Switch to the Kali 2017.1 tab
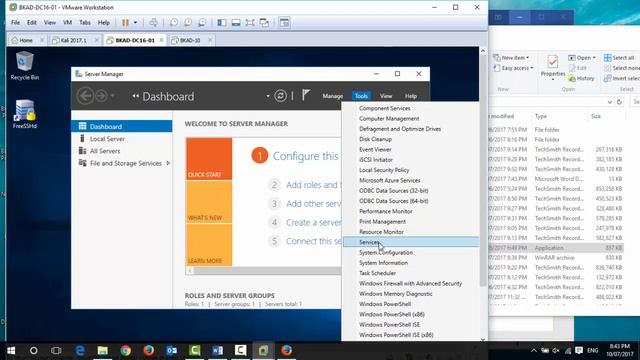This screenshot has width=640, height=360. coord(74,40)
